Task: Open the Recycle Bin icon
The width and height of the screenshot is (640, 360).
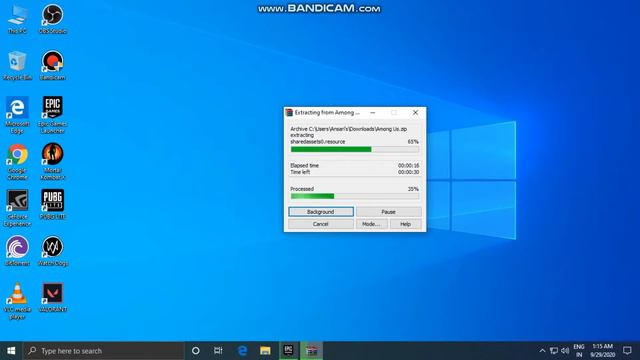Action: pos(17,65)
